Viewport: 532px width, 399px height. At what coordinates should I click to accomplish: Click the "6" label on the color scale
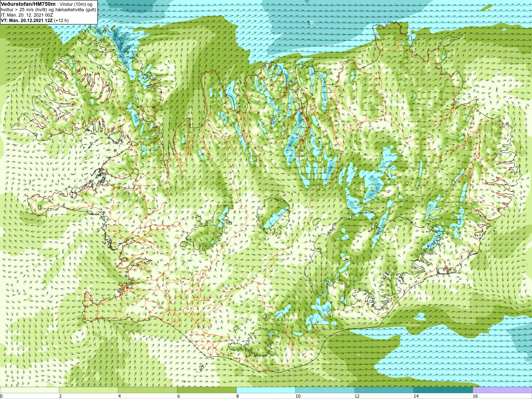coord(178,396)
